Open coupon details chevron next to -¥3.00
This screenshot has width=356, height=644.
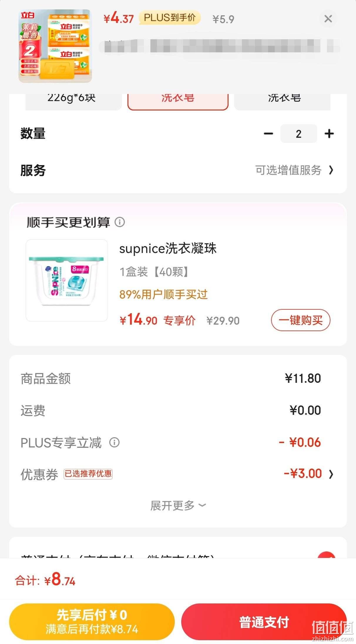coord(331,474)
